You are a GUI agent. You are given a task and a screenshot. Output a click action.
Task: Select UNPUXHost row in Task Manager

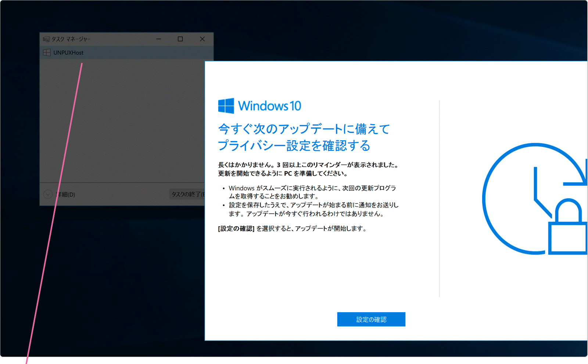point(126,53)
